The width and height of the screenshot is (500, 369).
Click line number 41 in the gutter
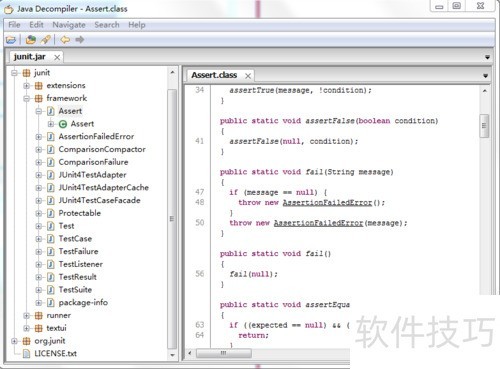(x=199, y=141)
